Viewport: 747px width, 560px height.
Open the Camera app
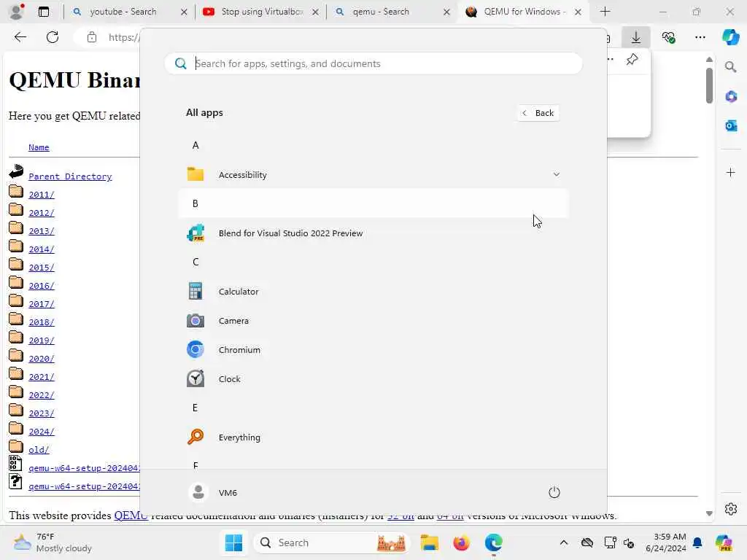coord(373,321)
